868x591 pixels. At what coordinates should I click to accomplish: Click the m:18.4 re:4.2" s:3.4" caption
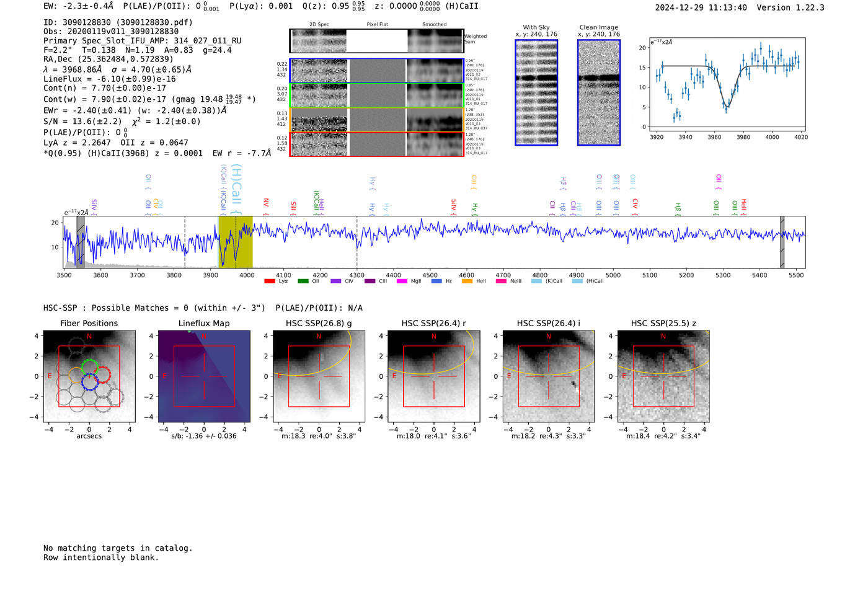tap(663, 436)
